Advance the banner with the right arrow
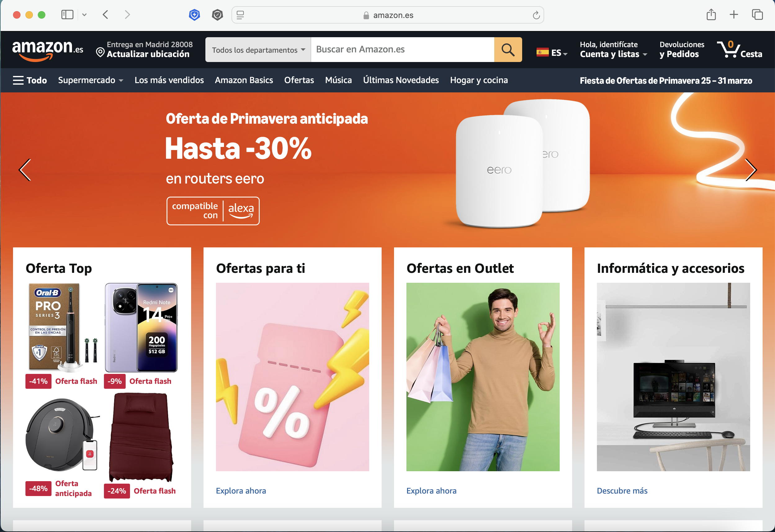The height and width of the screenshot is (532, 775). [751, 170]
